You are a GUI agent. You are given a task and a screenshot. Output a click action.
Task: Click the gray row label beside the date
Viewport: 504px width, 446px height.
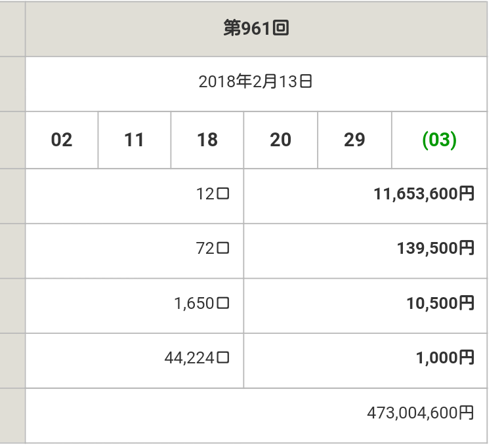coord(12,84)
